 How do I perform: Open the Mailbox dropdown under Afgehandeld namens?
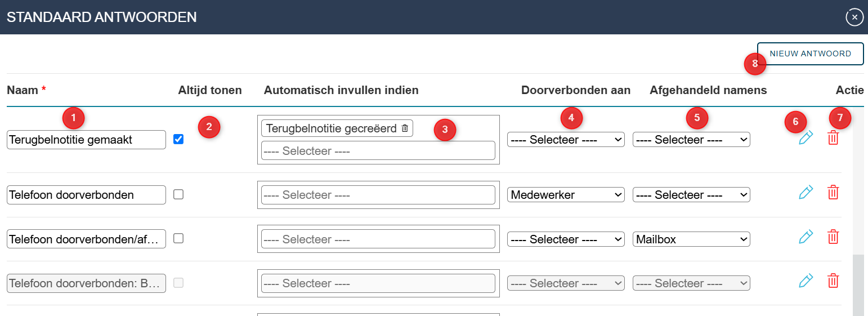(691, 239)
